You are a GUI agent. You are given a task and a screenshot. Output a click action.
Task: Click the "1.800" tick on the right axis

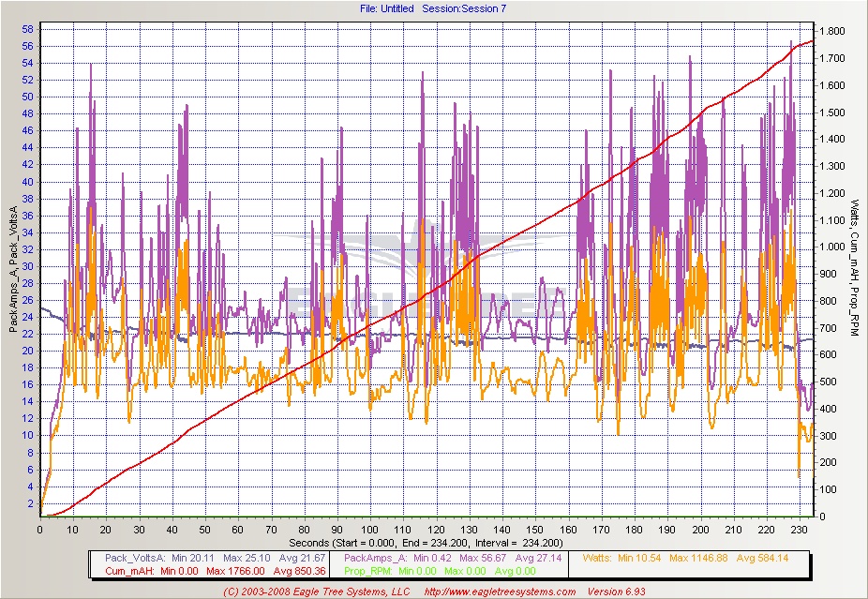tap(831, 31)
